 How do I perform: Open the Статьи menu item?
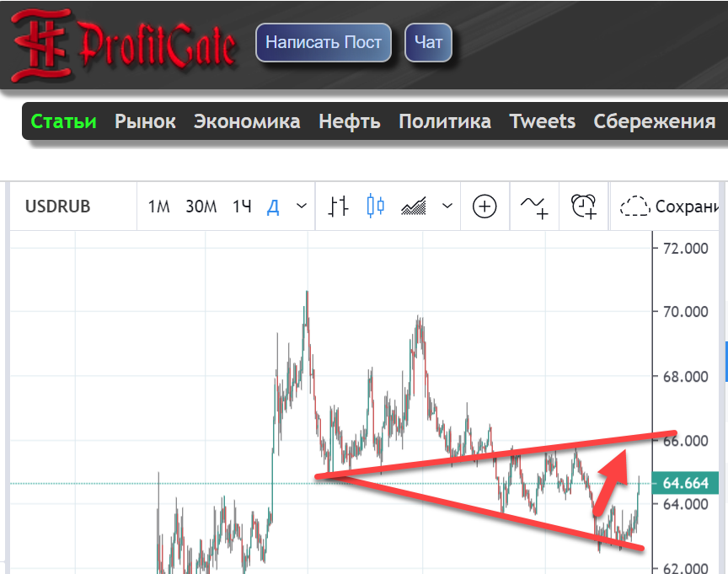click(x=63, y=121)
